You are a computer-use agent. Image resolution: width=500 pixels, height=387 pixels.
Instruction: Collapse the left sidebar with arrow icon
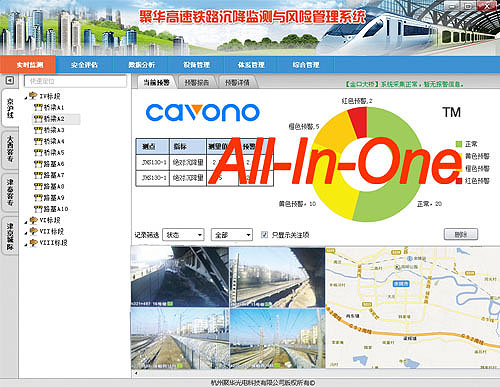(x=10, y=80)
